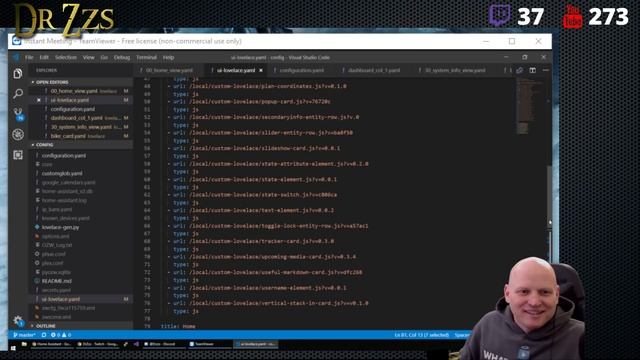Select dashboard_col_1.yaml in Open Editors
This screenshot has width=640, height=360.
(x=80, y=118)
